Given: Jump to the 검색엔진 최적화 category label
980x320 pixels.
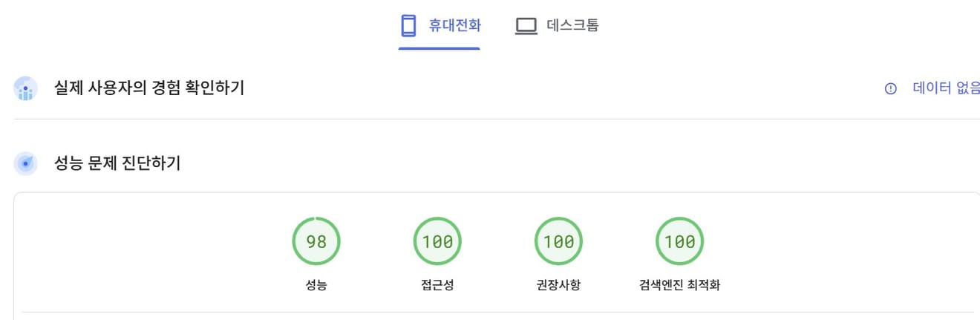Looking at the screenshot, I should click(x=679, y=285).
